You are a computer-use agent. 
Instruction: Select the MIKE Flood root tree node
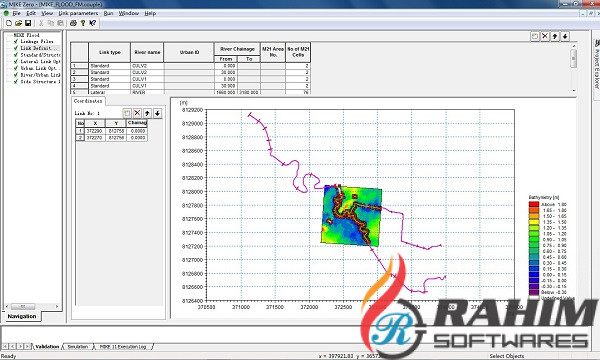tap(26, 35)
